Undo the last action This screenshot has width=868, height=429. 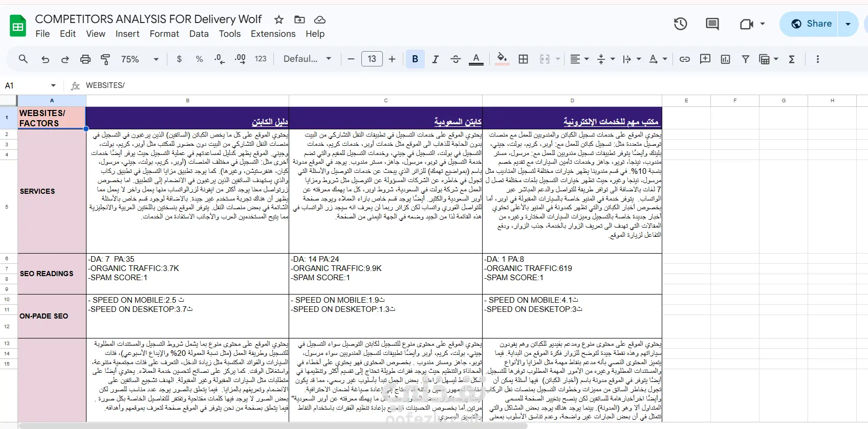[x=45, y=59]
